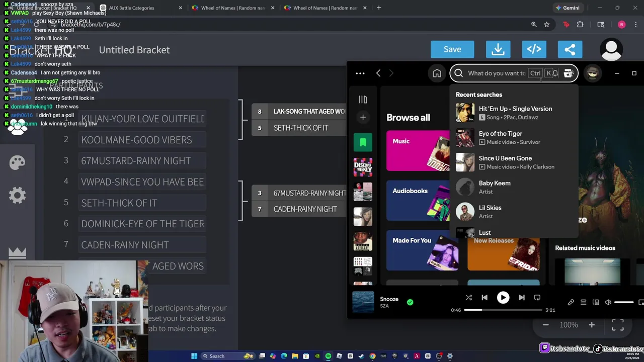Click the Spotify song progress bar

tap(503, 310)
